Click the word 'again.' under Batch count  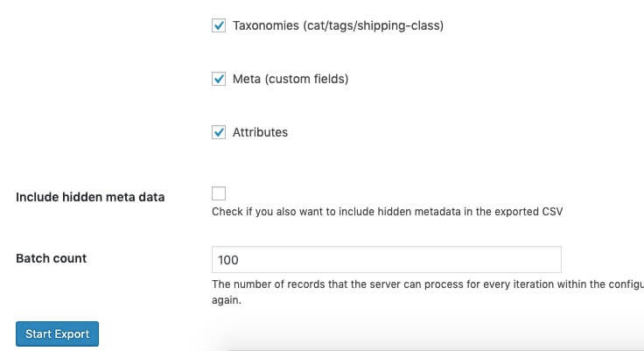coord(227,300)
